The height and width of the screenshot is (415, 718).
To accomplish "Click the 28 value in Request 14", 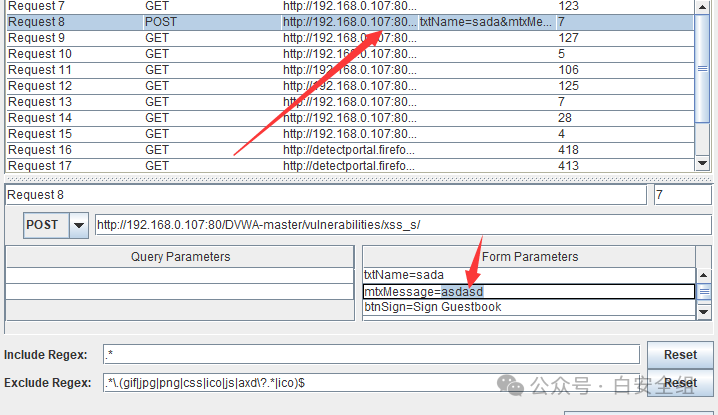I will [565, 118].
